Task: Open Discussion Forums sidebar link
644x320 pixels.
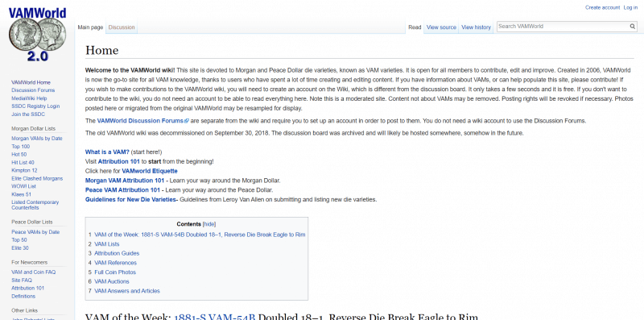Action: click(33, 90)
